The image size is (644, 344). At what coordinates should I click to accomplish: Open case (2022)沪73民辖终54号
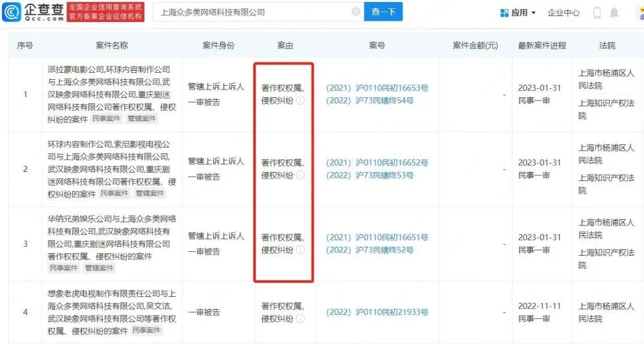pos(370,100)
